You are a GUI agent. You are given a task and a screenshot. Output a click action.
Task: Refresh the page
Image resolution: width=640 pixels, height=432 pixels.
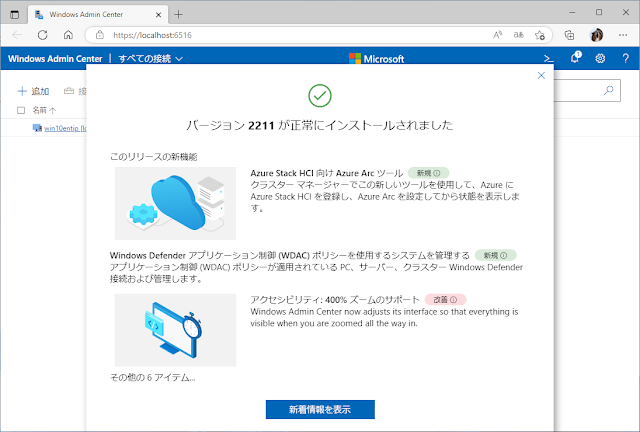coord(42,35)
